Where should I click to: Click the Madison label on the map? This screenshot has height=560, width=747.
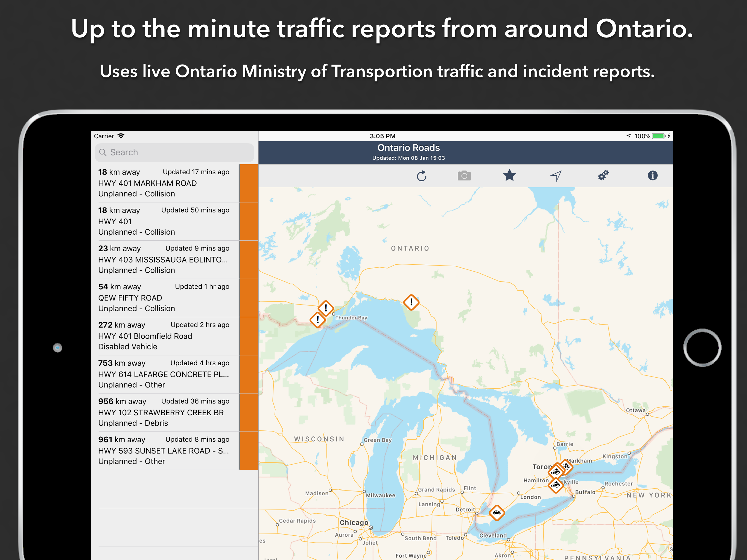[x=317, y=493]
